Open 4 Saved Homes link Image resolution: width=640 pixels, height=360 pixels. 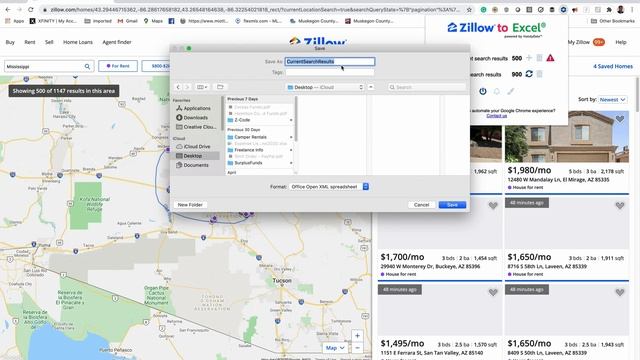click(x=613, y=66)
